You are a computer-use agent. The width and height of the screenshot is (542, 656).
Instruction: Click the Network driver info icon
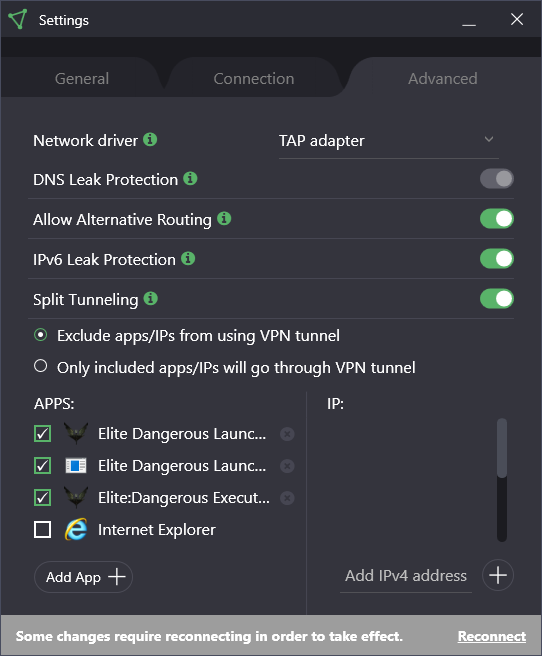tap(150, 139)
